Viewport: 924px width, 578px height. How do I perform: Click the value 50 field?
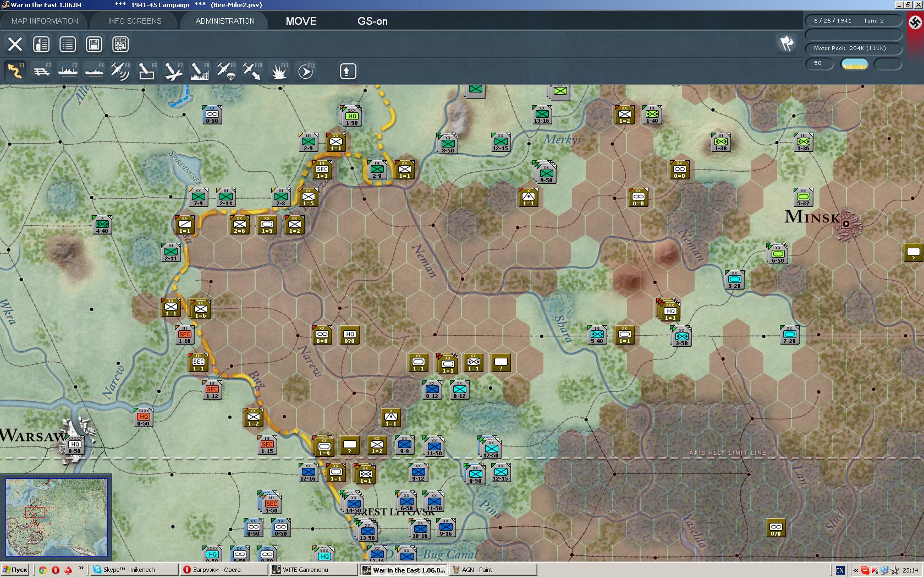click(820, 64)
